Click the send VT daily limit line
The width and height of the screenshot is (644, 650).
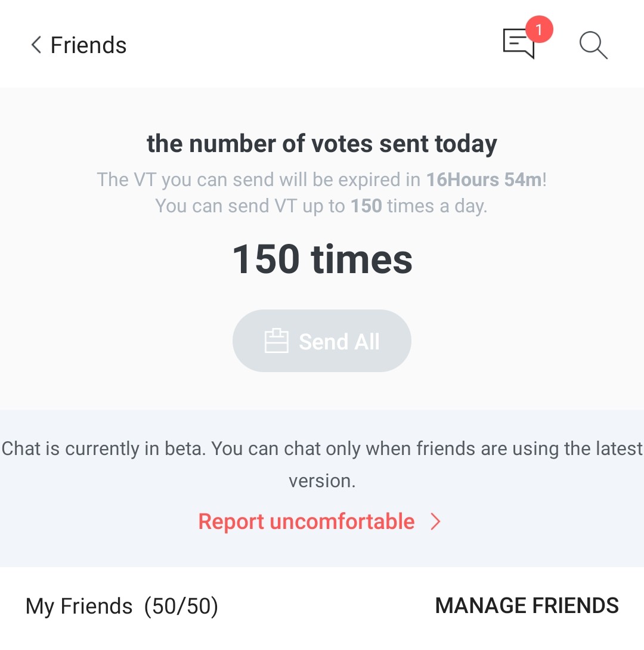click(x=321, y=206)
